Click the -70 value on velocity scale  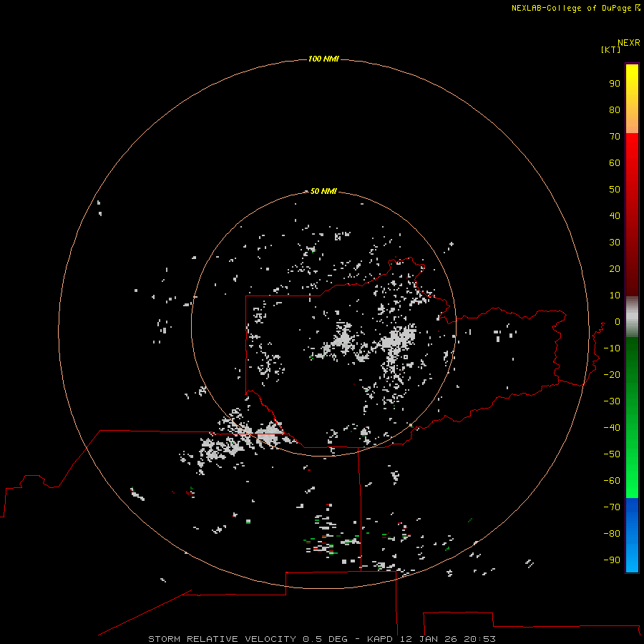click(x=612, y=507)
